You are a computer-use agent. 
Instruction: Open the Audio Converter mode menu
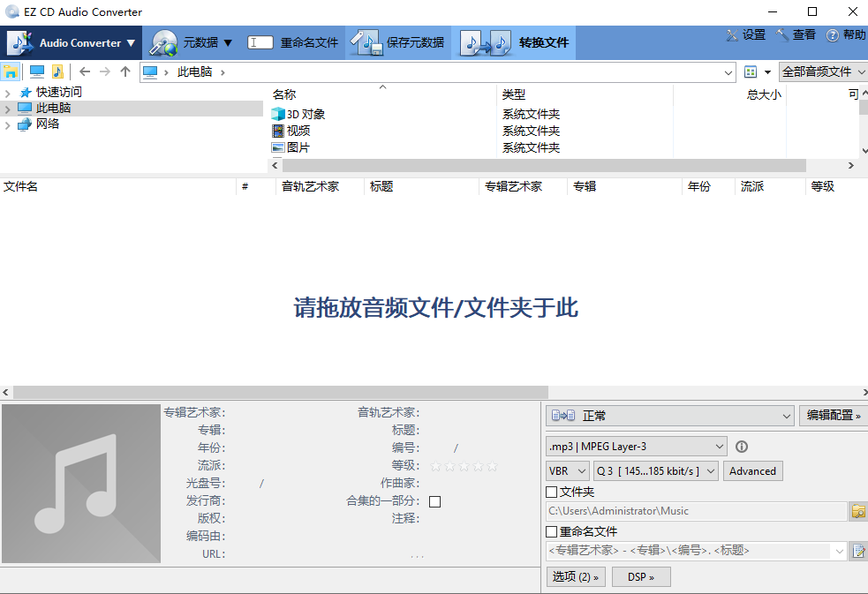coord(71,42)
